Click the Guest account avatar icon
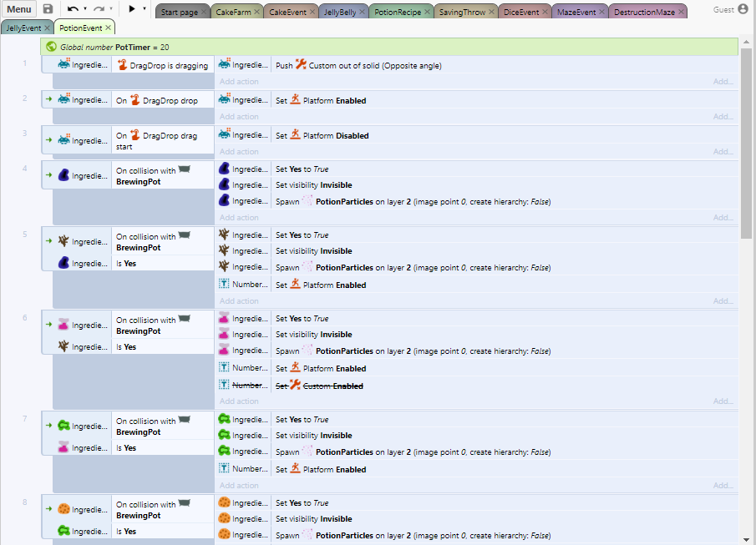The width and height of the screenshot is (756, 545). point(743,9)
